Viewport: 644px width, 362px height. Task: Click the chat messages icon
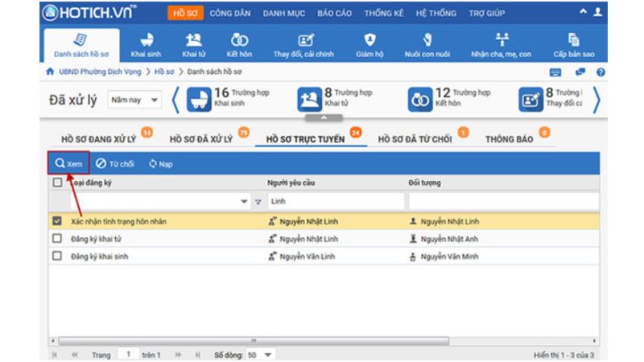(580, 72)
